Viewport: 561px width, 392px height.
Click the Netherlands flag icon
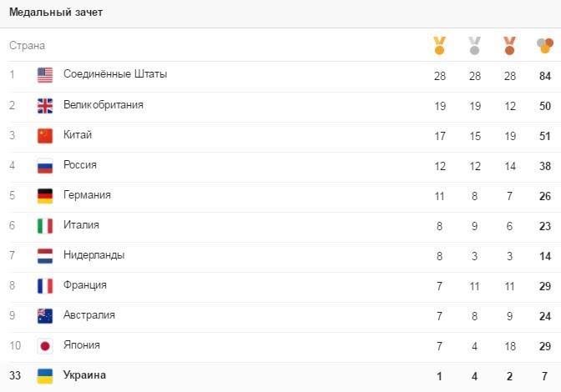45,255
